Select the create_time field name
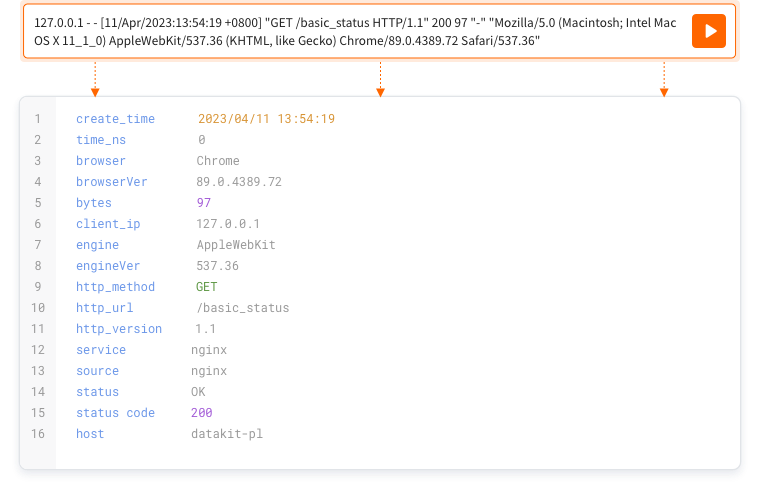The width and height of the screenshot is (760, 486). 115,119
